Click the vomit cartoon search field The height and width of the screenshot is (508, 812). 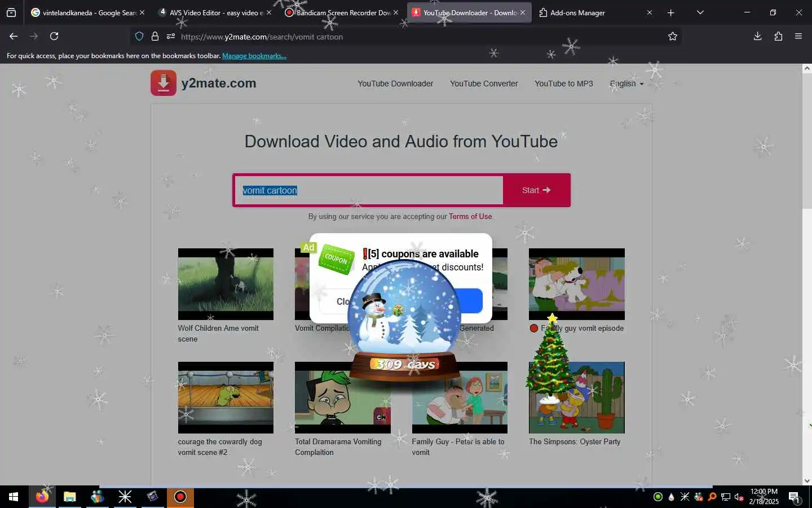(x=369, y=190)
